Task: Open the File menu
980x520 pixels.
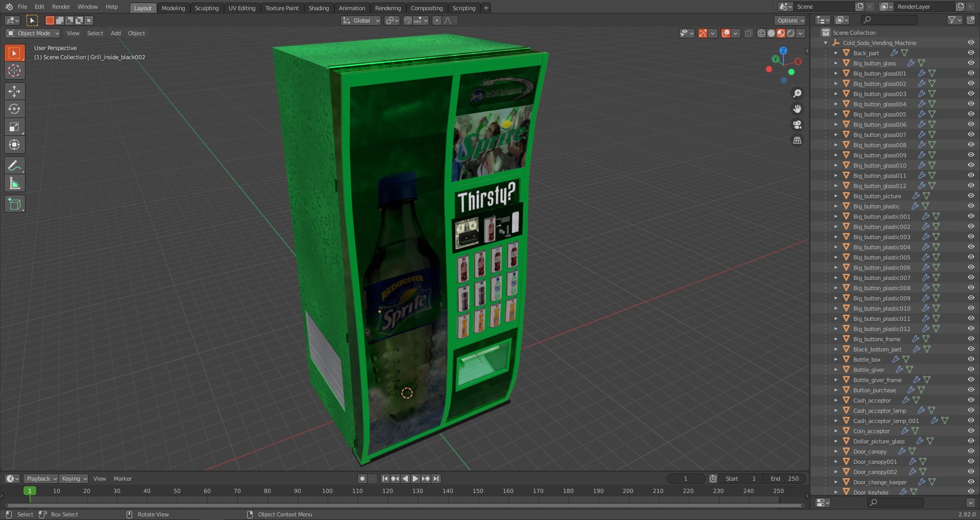Action: point(22,7)
